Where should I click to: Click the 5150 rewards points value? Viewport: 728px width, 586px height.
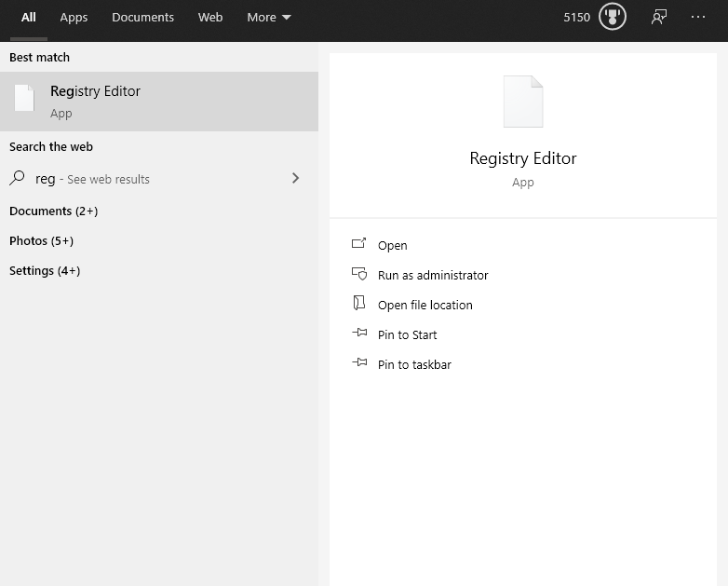pyautogui.click(x=576, y=17)
